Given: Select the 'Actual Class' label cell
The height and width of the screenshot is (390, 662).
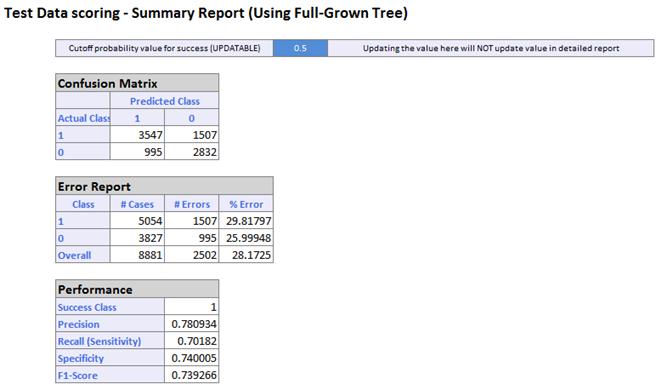Looking at the screenshot, I should [83, 118].
